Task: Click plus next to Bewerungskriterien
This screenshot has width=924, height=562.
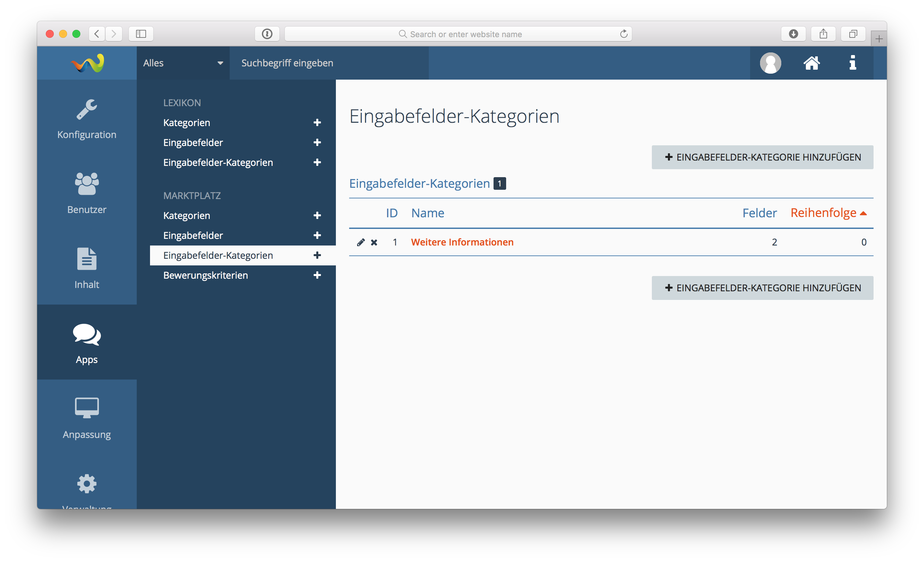Action: pos(317,275)
